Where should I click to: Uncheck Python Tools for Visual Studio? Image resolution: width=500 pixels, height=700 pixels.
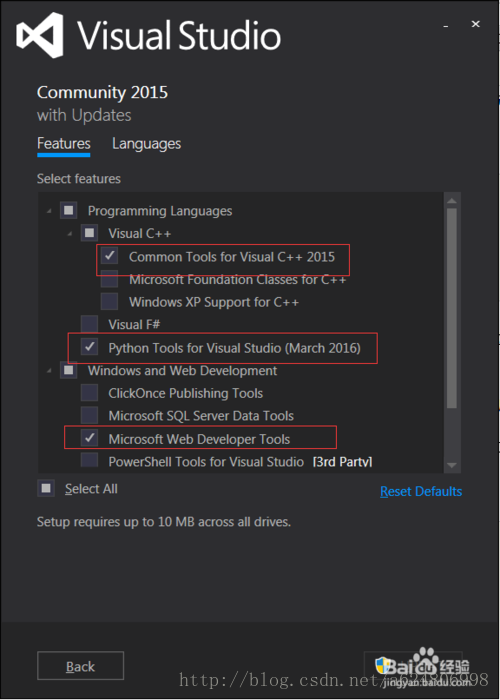pos(89,347)
